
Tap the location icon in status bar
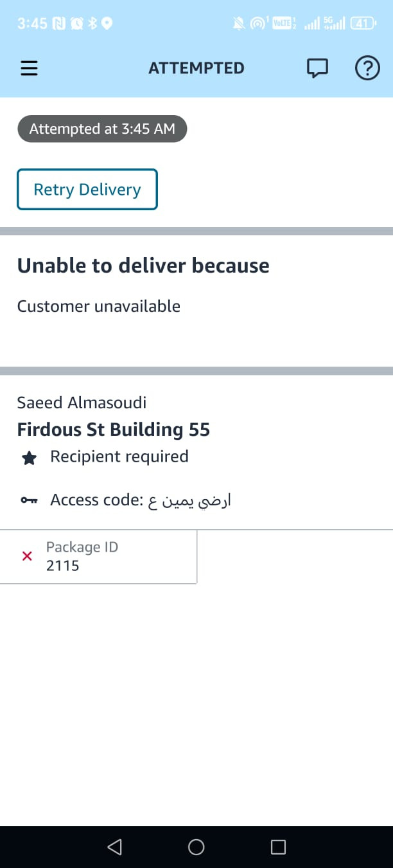tap(107, 24)
